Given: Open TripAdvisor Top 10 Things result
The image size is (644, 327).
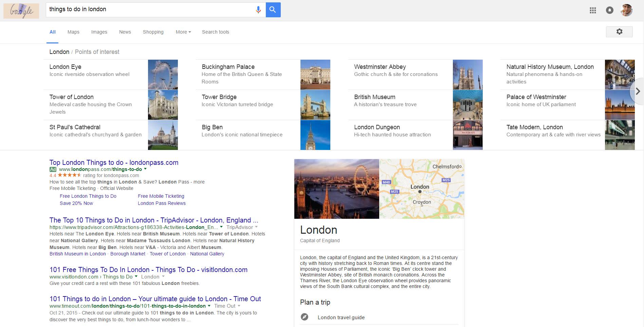Looking at the screenshot, I should tap(154, 220).
